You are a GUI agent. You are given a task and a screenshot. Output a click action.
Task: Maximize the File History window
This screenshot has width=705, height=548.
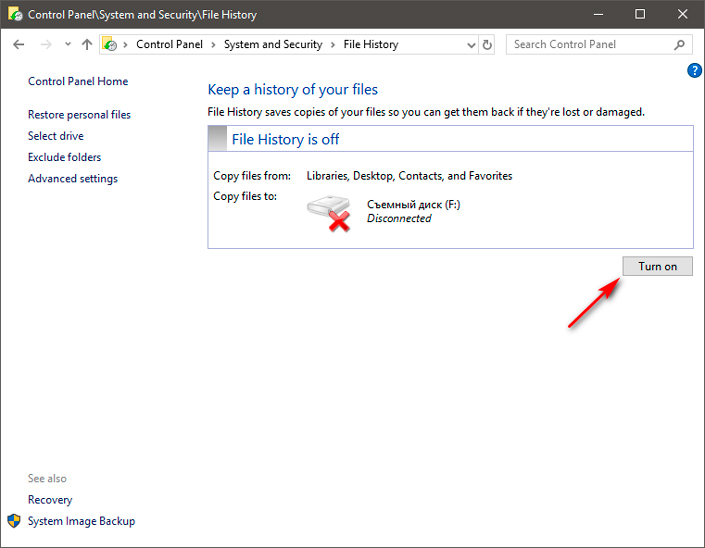click(640, 14)
